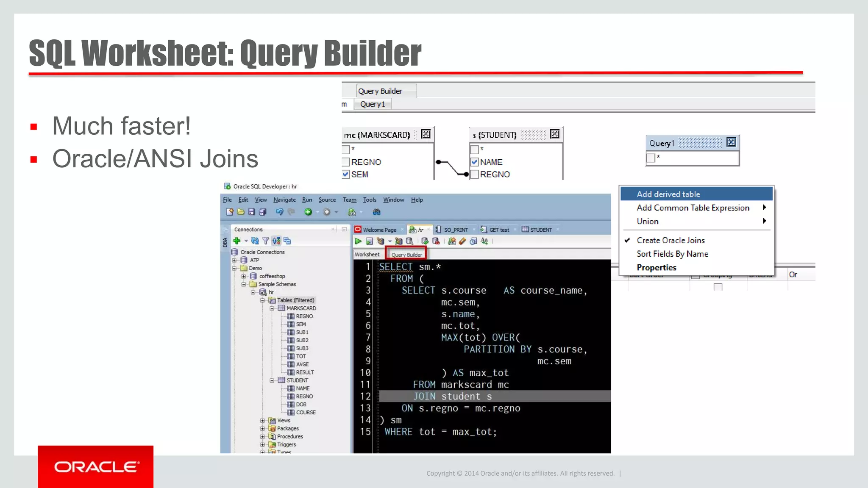Click the Run Script icon

369,241
